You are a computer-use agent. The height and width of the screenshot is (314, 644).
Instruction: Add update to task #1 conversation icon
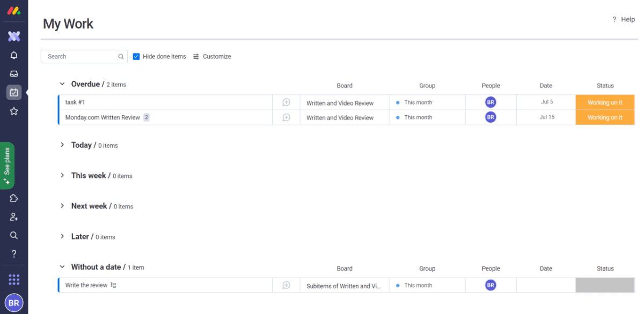coord(286,102)
